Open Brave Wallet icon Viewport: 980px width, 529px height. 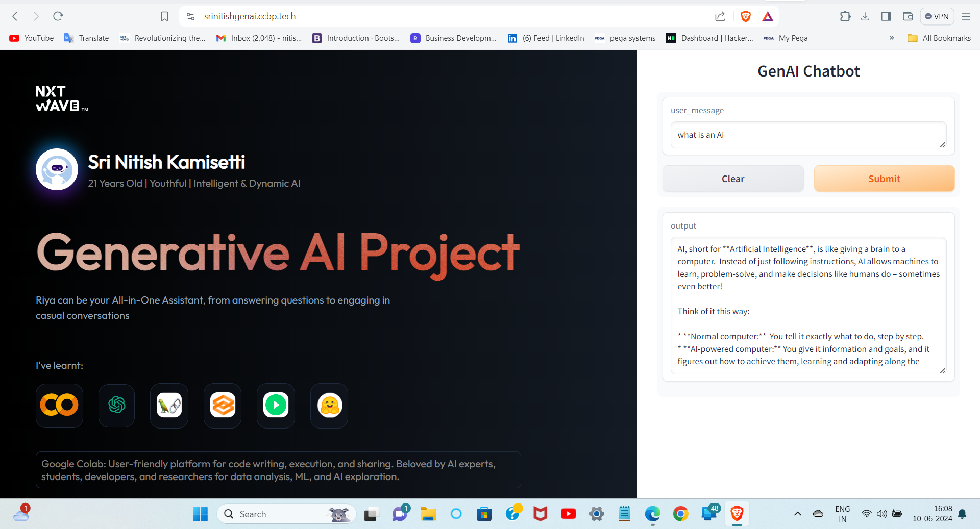[x=908, y=16]
